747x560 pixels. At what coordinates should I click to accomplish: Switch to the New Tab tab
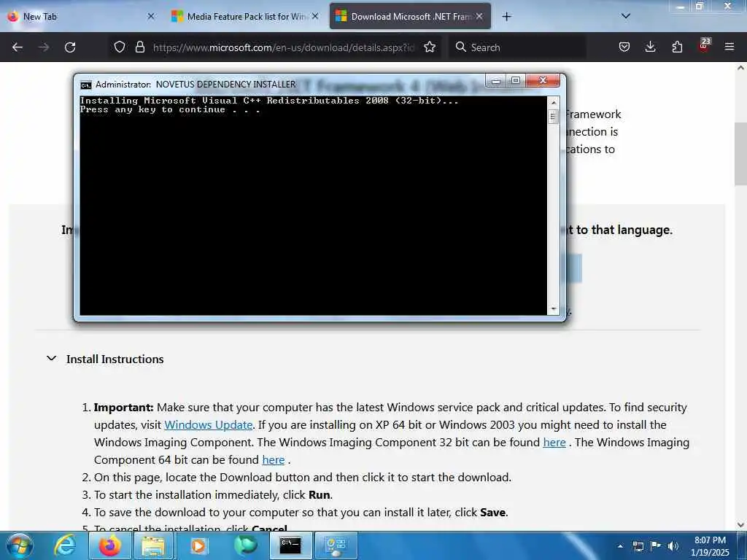[x=82, y=17]
